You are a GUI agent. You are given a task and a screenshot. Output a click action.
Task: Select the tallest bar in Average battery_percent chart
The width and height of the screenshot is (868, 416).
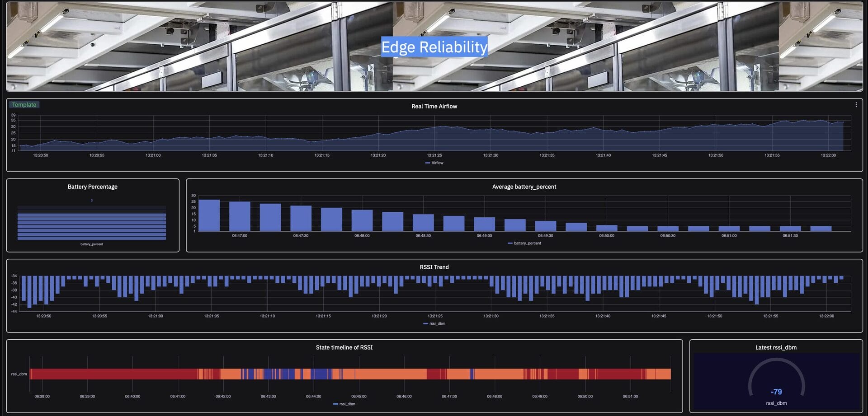(x=209, y=215)
